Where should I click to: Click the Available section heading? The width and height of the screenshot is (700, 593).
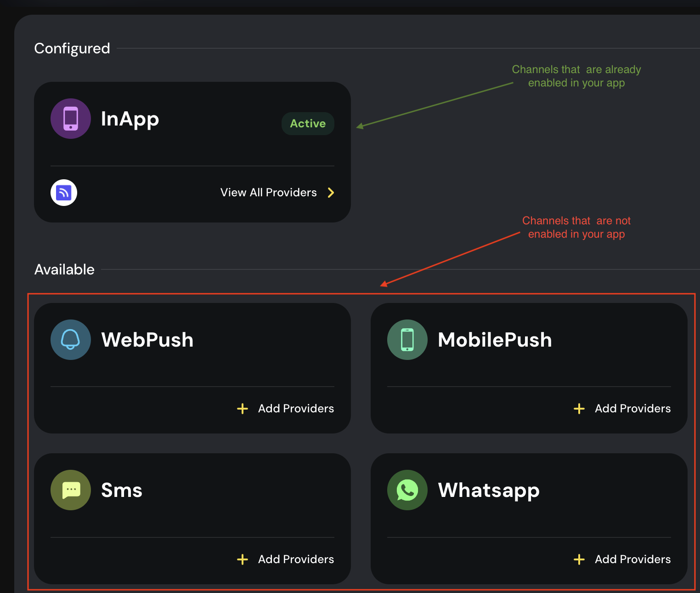click(x=64, y=269)
